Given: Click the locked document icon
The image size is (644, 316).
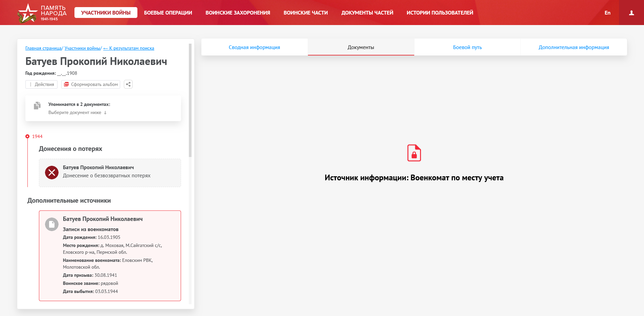Looking at the screenshot, I should [414, 153].
